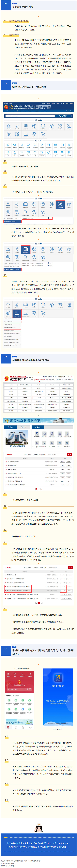The height and width of the screenshot is (868, 77).
Task: Click the 调整菜单名称及相关内容 subheading
Action: [x=18, y=21]
